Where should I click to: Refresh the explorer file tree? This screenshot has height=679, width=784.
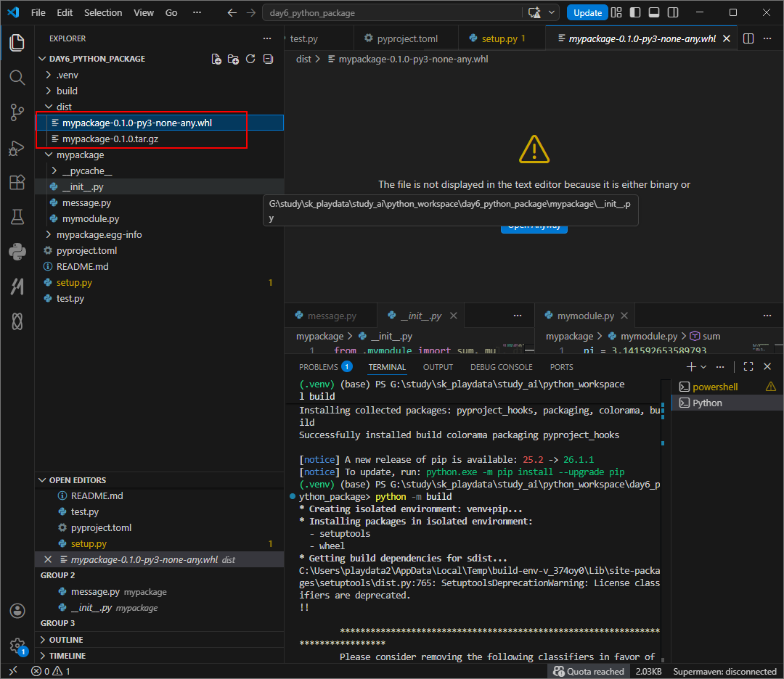click(x=250, y=59)
